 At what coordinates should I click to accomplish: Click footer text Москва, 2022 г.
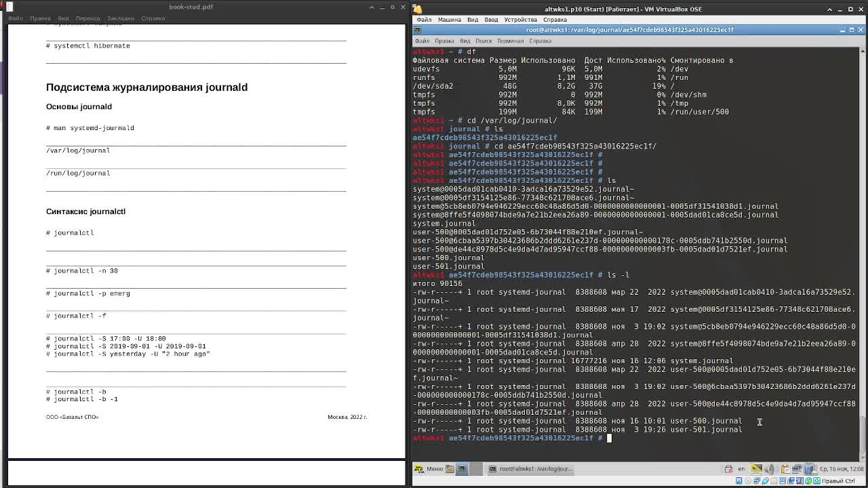tap(347, 417)
